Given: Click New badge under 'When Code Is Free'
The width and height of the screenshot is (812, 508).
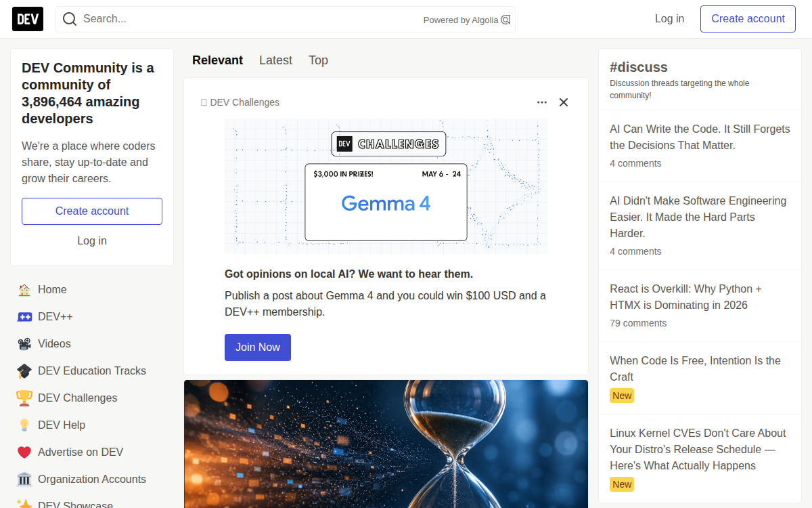Looking at the screenshot, I should 622,396.
